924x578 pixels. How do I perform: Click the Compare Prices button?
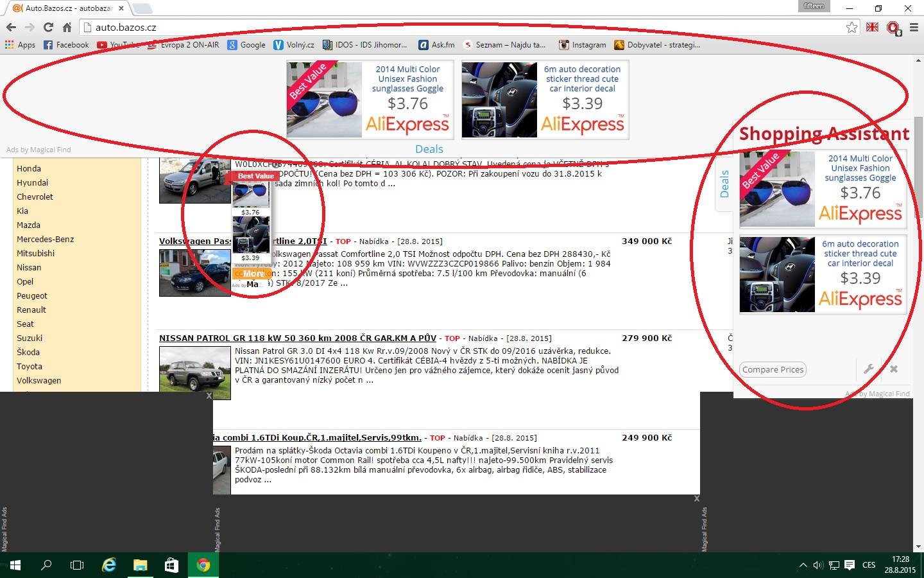click(773, 369)
